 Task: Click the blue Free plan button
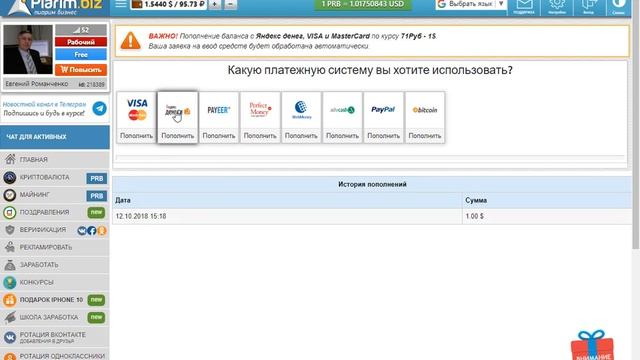click(81, 55)
